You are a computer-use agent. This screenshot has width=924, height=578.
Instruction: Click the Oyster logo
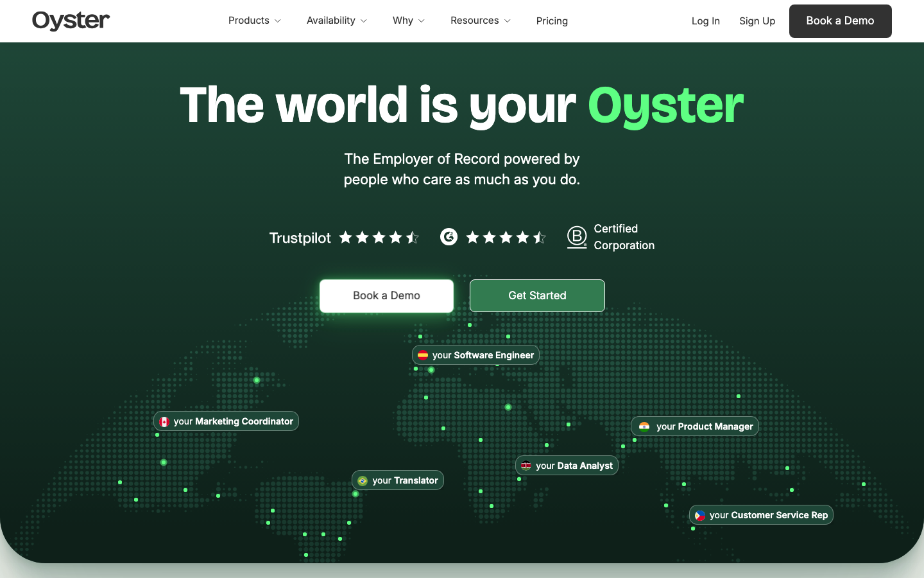tap(71, 21)
